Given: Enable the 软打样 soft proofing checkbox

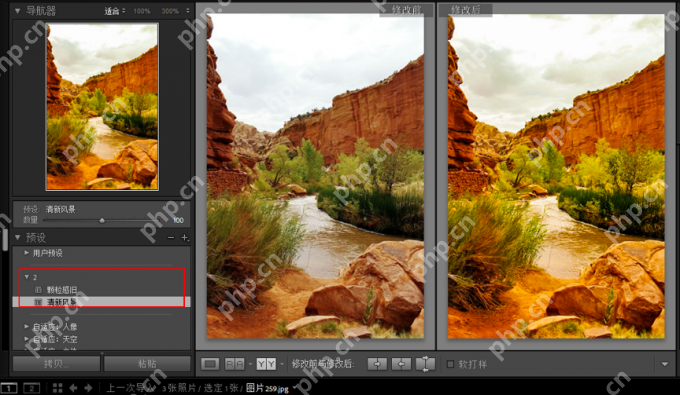Looking at the screenshot, I should click(450, 364).
